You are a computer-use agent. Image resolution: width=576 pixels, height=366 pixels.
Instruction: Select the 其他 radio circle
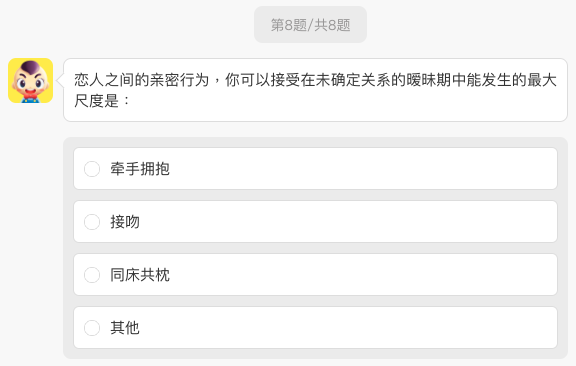pyautogui.click(x=92, y=328)
